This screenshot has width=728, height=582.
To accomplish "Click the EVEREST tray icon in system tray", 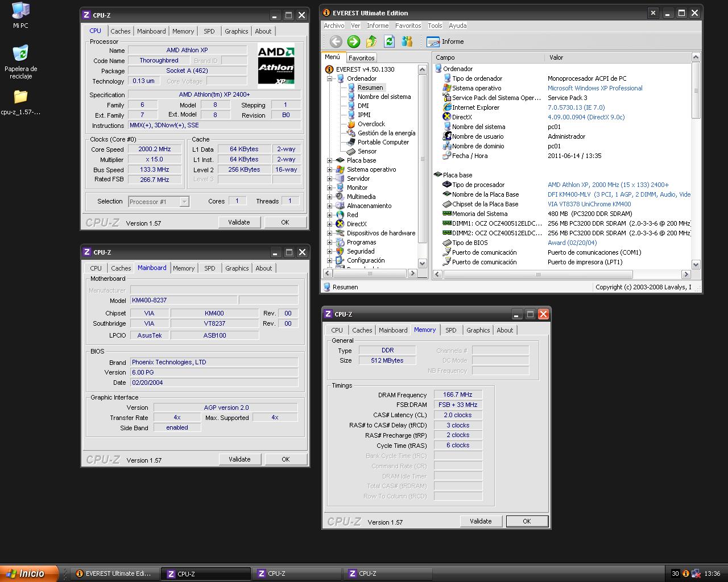I will point(686,573).
